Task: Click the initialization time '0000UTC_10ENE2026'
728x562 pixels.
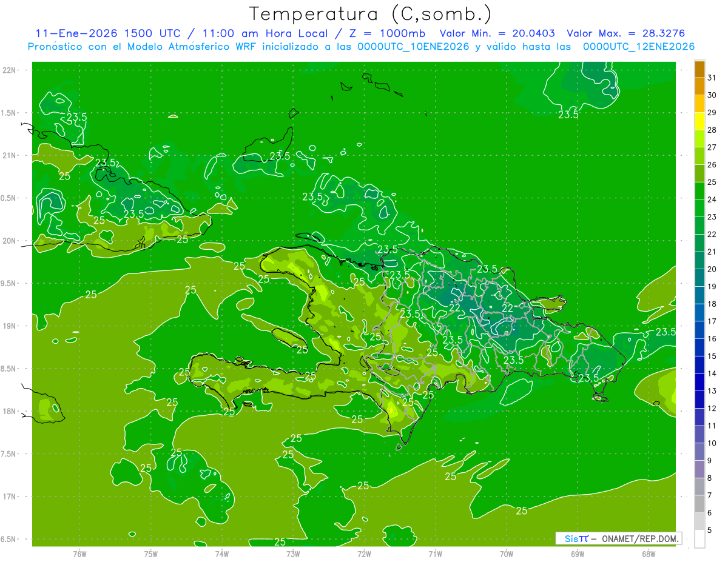Action: [413, 47]
